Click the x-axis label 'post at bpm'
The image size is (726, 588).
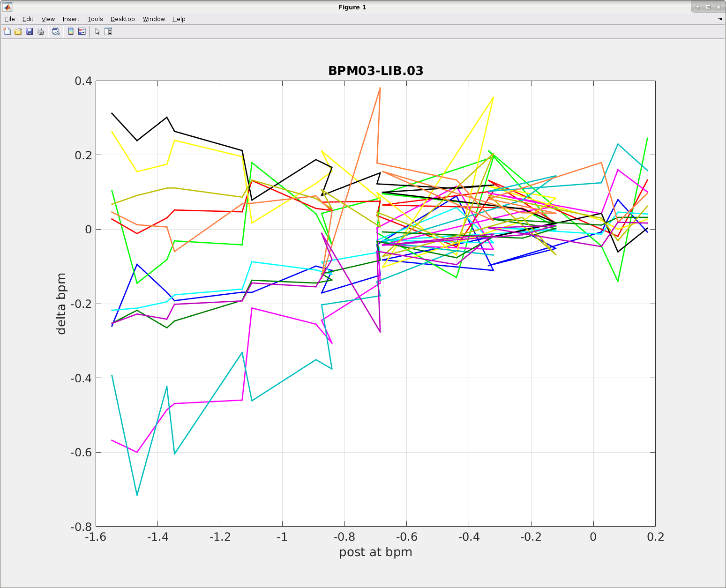pos(375,552)
